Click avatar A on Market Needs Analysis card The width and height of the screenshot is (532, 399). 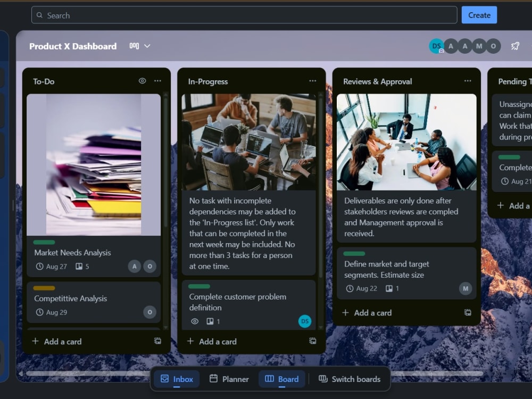[x=135, y=267]
